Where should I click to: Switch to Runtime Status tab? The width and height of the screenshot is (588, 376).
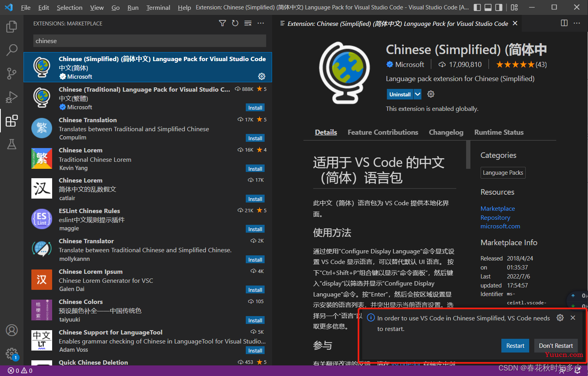[x=499, y=132]
